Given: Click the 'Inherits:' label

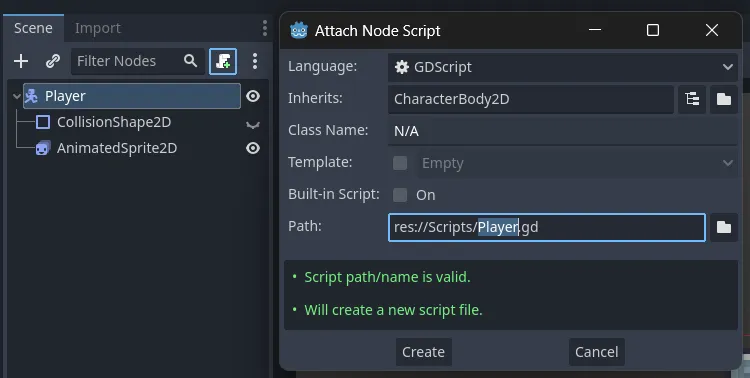Looking at the screenshot, I should (x=315, y=98).
